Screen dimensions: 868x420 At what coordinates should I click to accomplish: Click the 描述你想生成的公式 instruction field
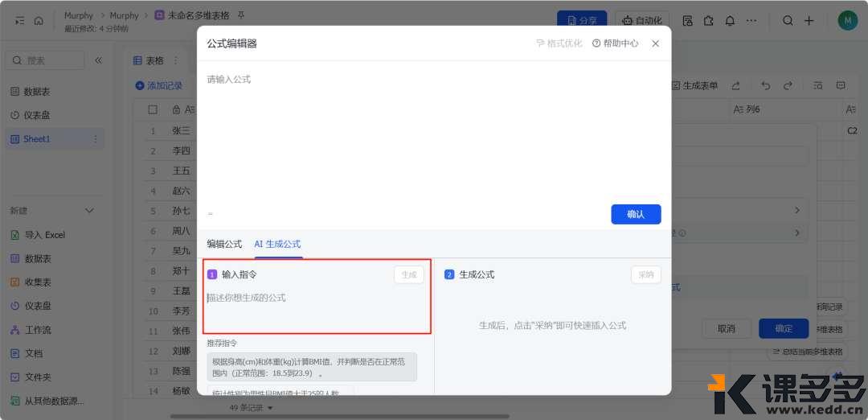coord(316,311)
